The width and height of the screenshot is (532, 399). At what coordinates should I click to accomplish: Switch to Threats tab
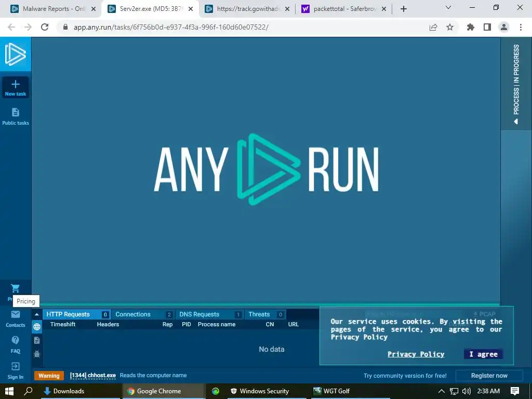[265, 314]
